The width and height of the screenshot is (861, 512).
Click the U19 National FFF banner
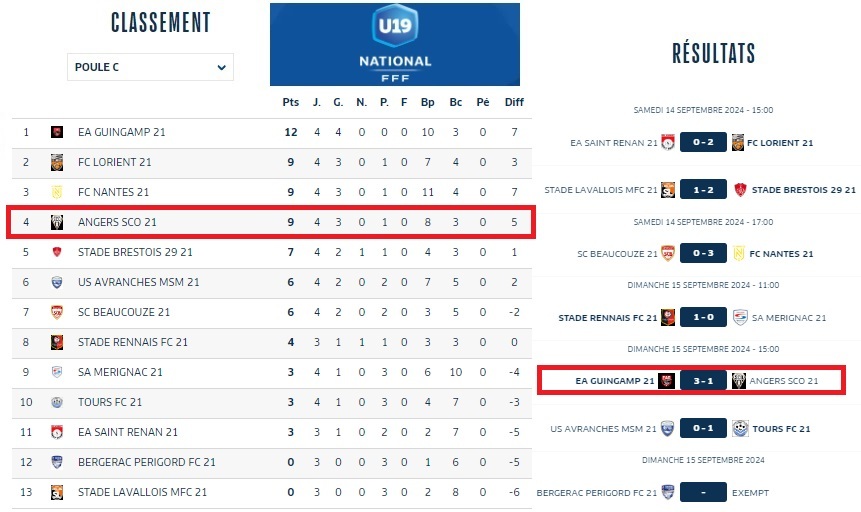394,44
